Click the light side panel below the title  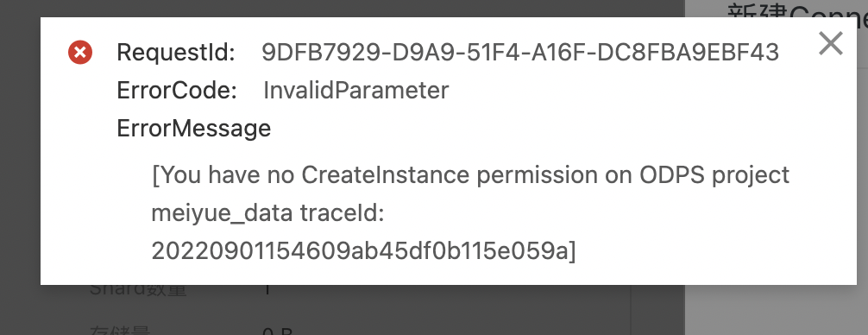(777, 310)
